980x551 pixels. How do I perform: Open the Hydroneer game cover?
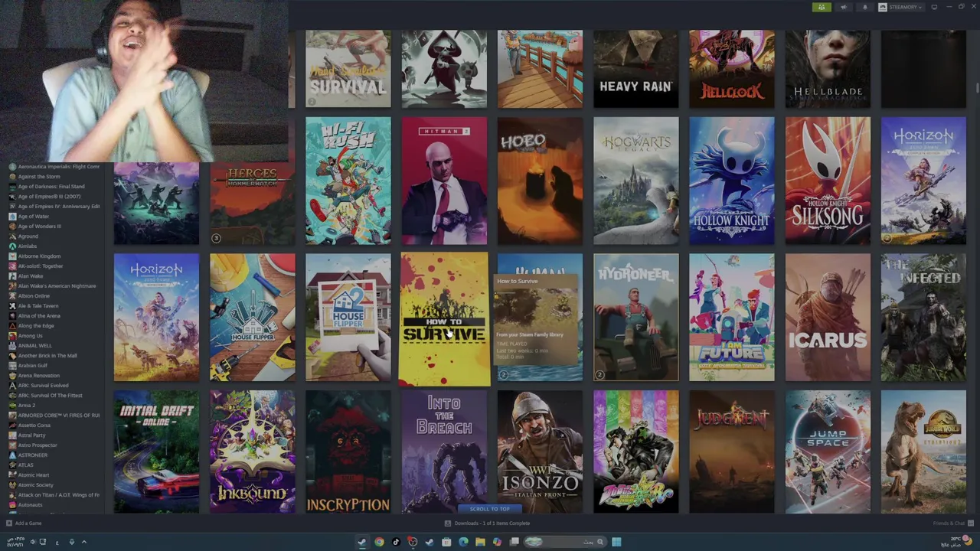coord(635,318)
